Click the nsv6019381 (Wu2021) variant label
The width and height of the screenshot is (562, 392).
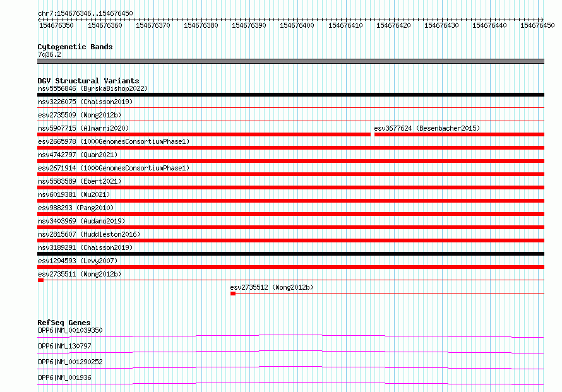(x=74, y=194)
